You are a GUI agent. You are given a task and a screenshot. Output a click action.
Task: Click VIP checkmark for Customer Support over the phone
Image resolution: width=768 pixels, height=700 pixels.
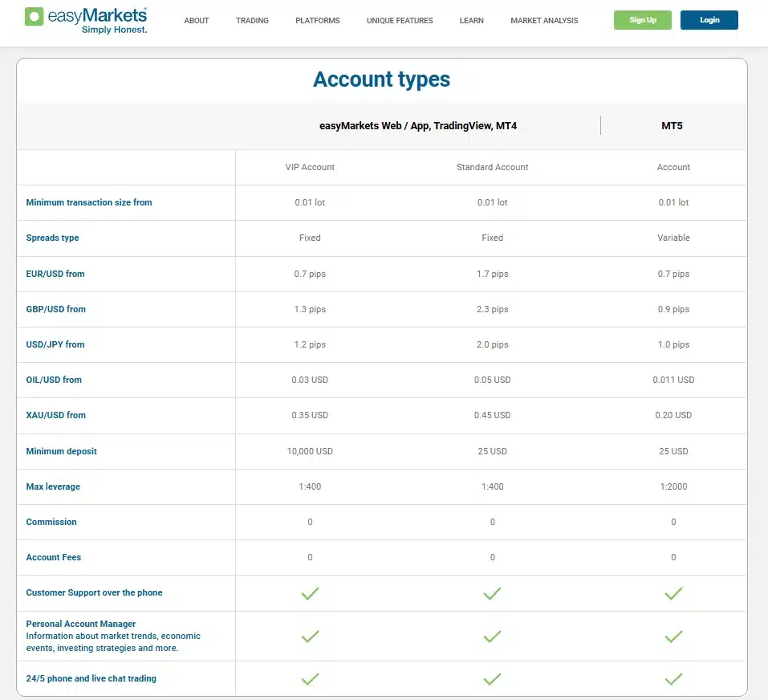point(310,593)
